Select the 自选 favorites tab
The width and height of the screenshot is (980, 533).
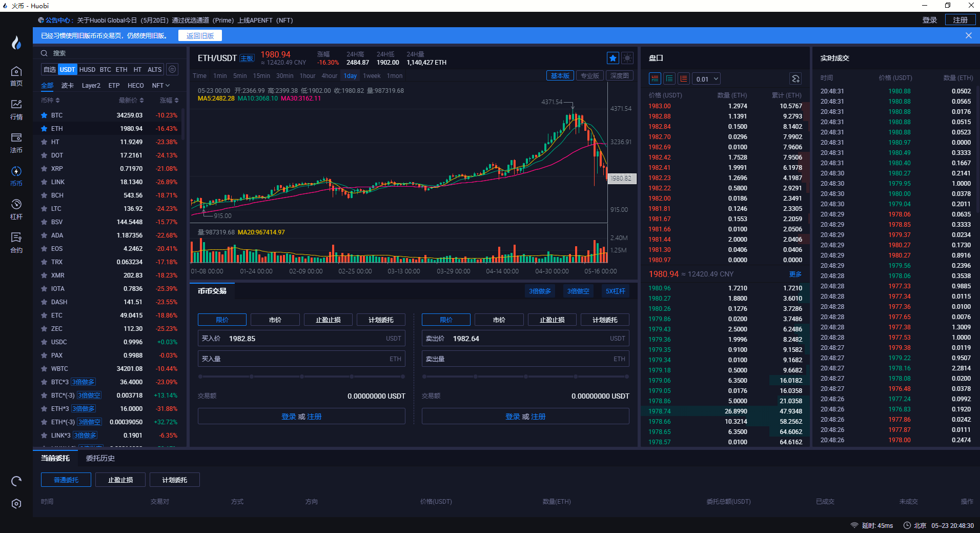[x=50, y=70]
